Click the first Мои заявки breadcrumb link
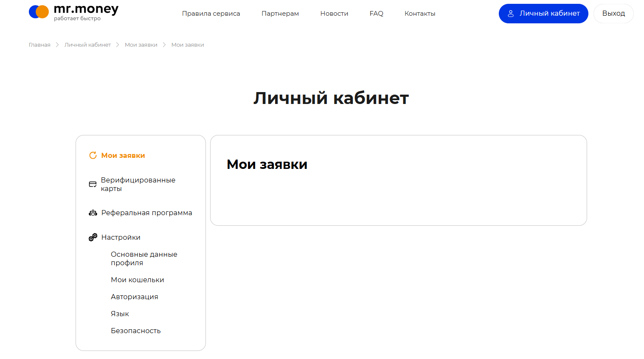Screen dimensions: 644x359 141,45
